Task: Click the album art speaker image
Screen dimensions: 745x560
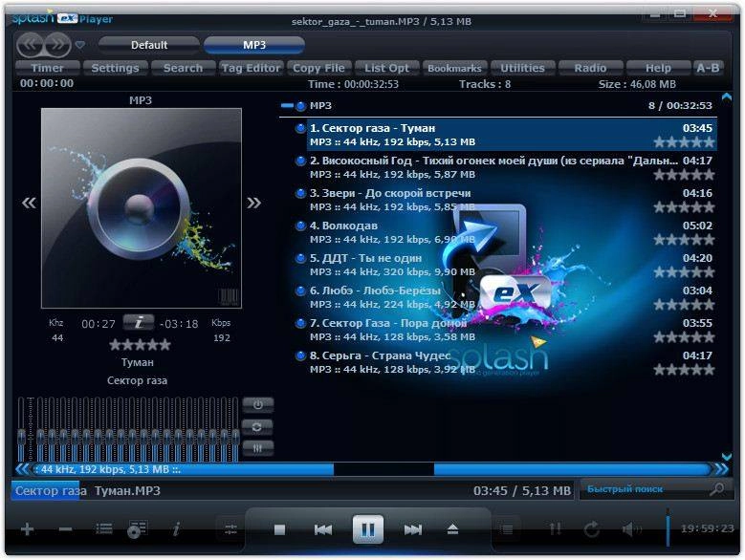Action: [x=142, y=208]
